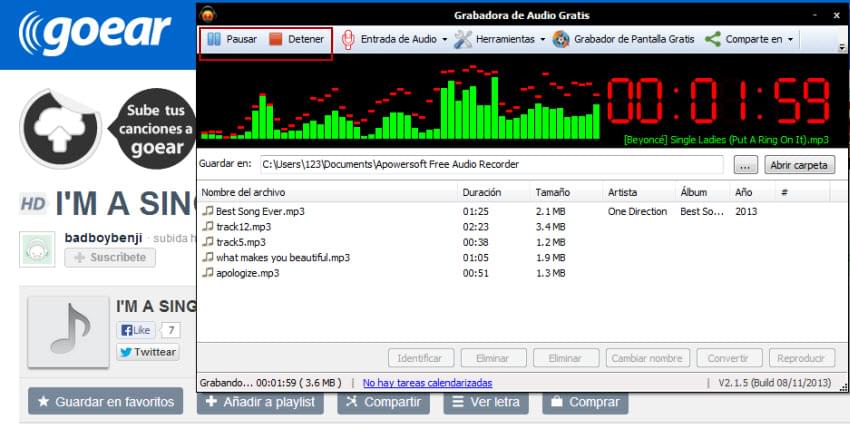Click the red recording timer display
The image size is (850, 427).
point(718,101)
